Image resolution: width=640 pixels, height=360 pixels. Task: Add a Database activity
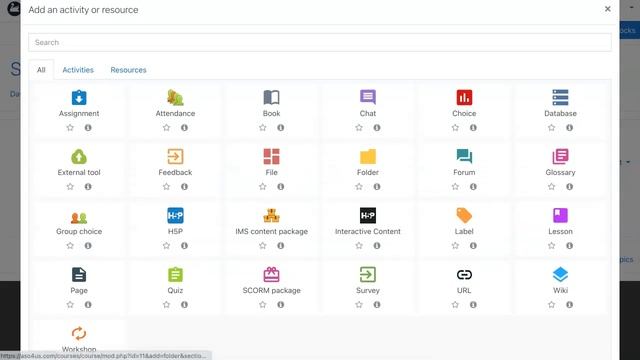click(560, 98)
